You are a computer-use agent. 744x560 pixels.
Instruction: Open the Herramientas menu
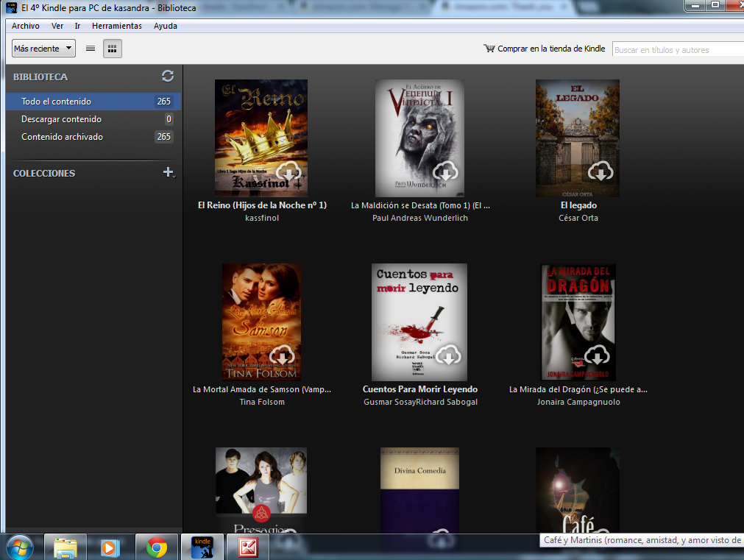tap(117, 26)
